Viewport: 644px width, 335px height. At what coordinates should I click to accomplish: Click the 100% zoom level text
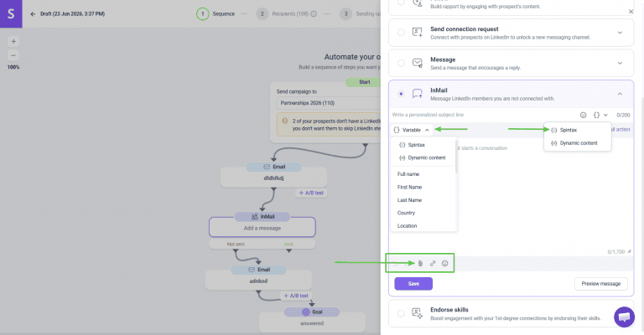13,67
